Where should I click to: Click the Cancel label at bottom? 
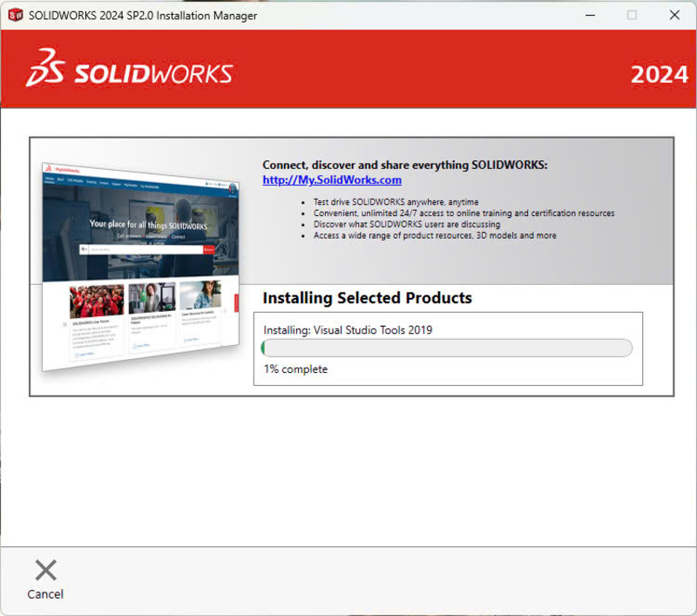pos(45,594)
